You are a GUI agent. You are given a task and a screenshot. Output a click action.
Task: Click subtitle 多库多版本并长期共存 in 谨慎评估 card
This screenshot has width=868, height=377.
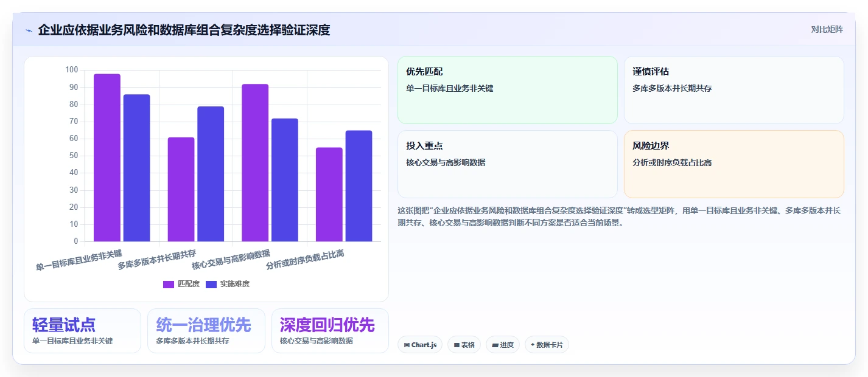672,88
